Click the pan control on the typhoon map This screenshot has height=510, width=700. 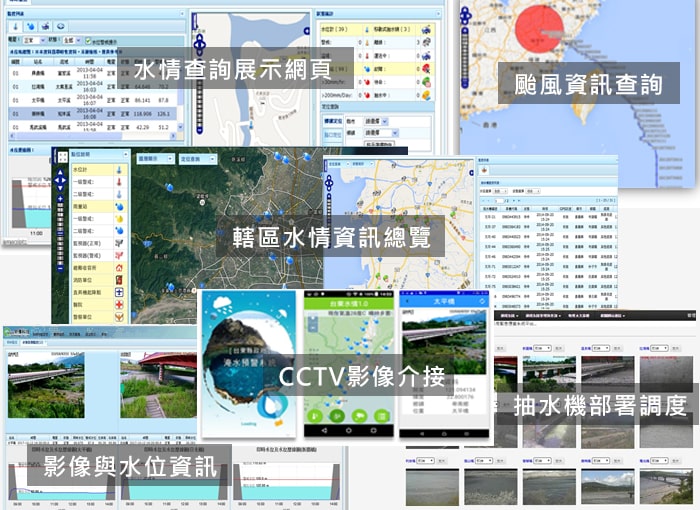[466, 16]
